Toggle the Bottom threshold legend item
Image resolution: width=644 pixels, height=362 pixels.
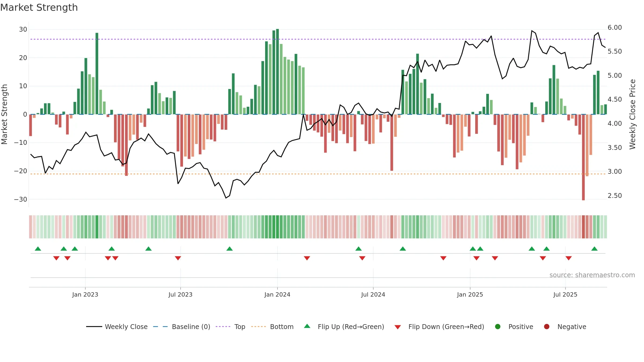coord(272,327)
